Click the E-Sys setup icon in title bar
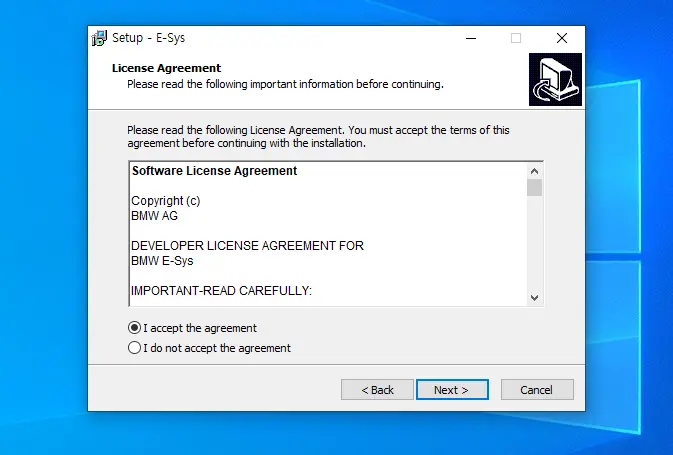The width and height of the screenshot is (673, 455). coord(99,38)
